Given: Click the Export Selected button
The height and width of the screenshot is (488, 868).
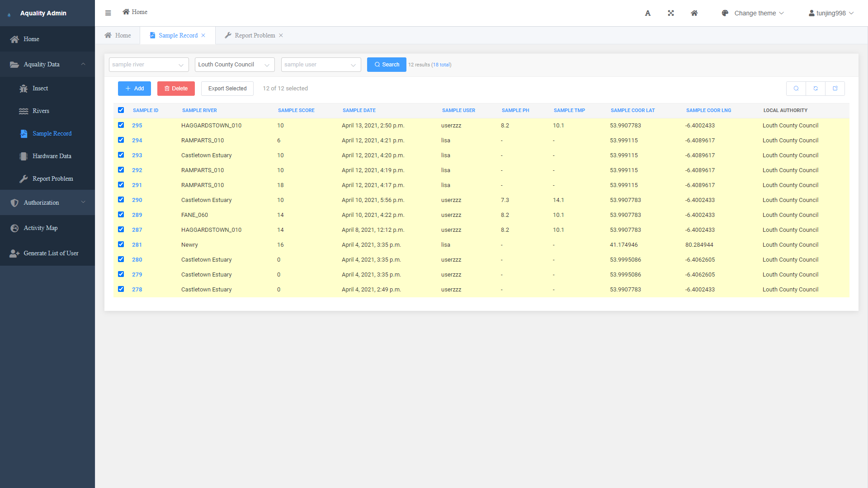Looking at the screenshot, I should tap(227, 89).
